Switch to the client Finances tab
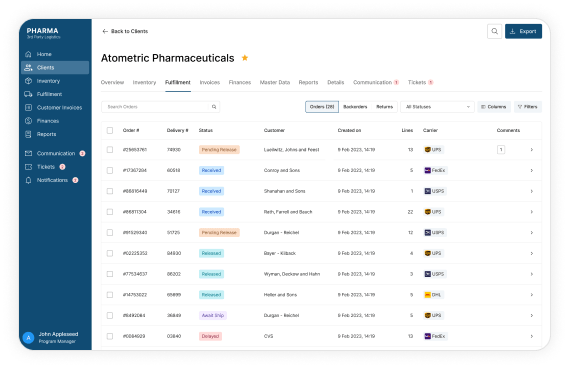This screenshot has height=369, width=569. [x=240, y=82]
